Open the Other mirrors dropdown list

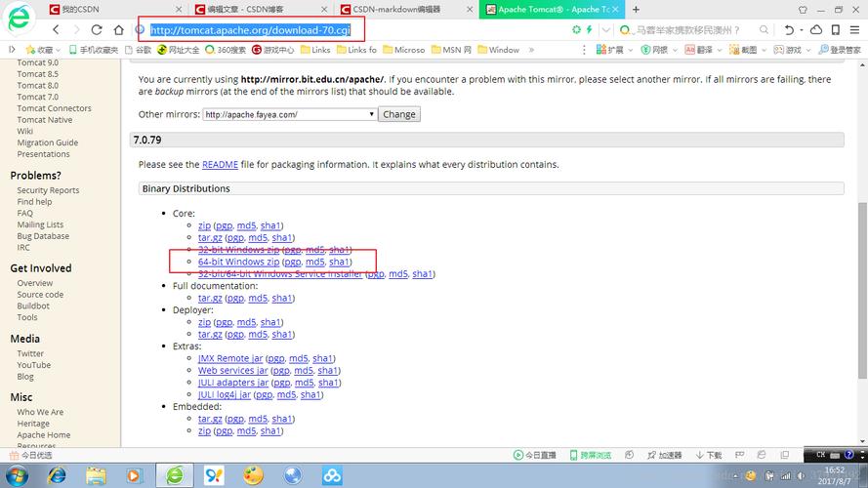point(290,114)
